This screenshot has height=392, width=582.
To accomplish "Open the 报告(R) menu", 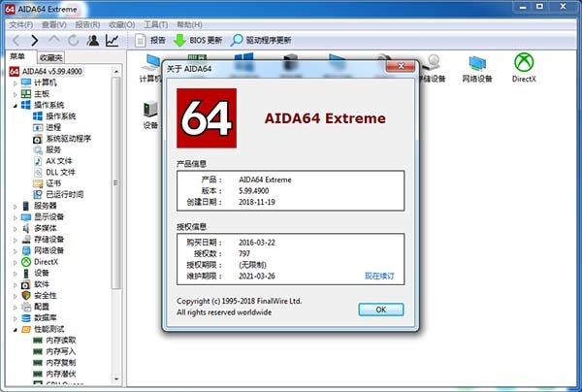I will 87,25.
